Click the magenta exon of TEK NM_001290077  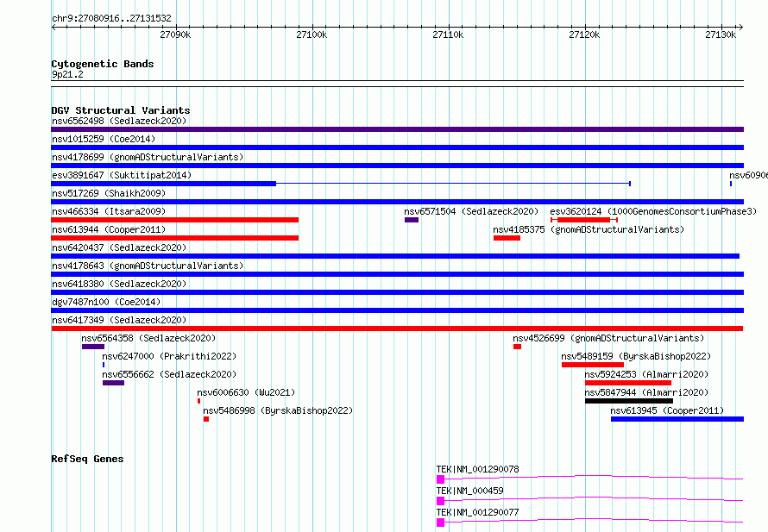(x=440, y=523)
